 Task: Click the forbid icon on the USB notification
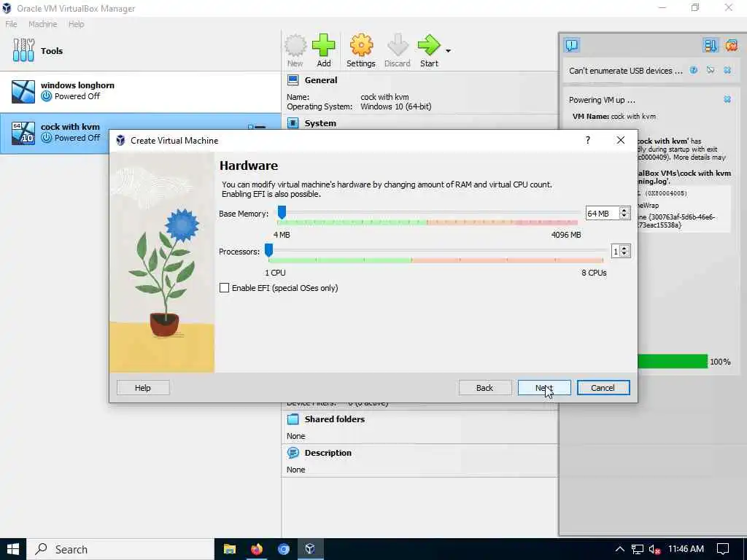pos(711,70)
